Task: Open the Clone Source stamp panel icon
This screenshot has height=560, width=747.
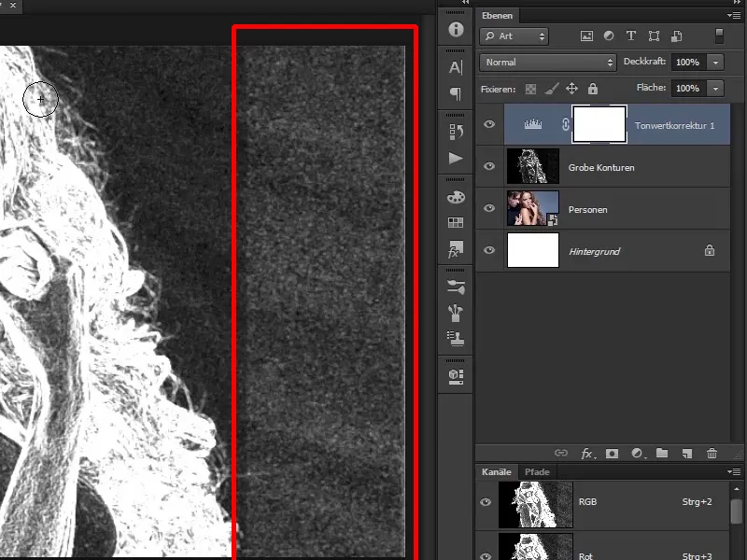Action: [x=456, y=339]
